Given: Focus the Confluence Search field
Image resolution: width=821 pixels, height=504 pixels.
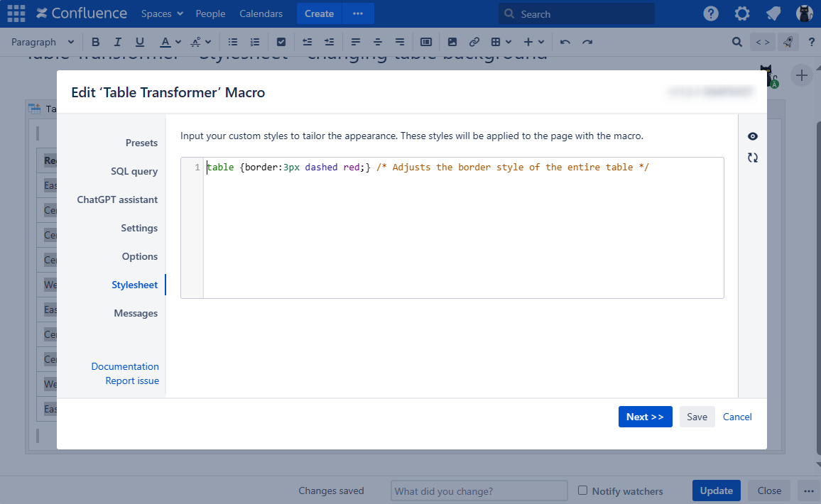Looking at the screenshot, I should point(577,13).
